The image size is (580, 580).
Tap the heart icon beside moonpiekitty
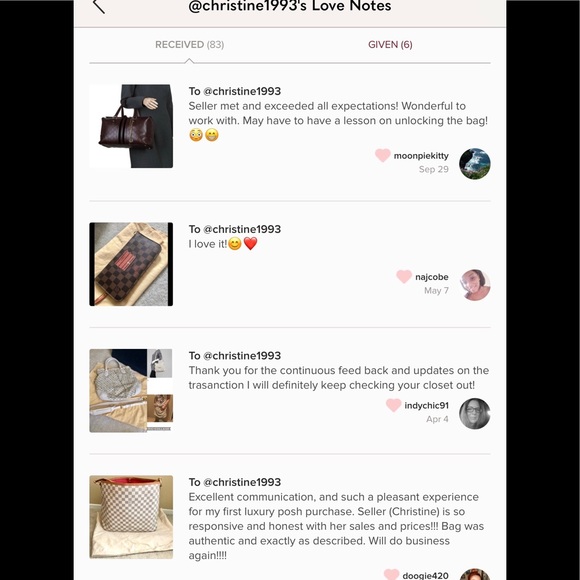(382, 155)
